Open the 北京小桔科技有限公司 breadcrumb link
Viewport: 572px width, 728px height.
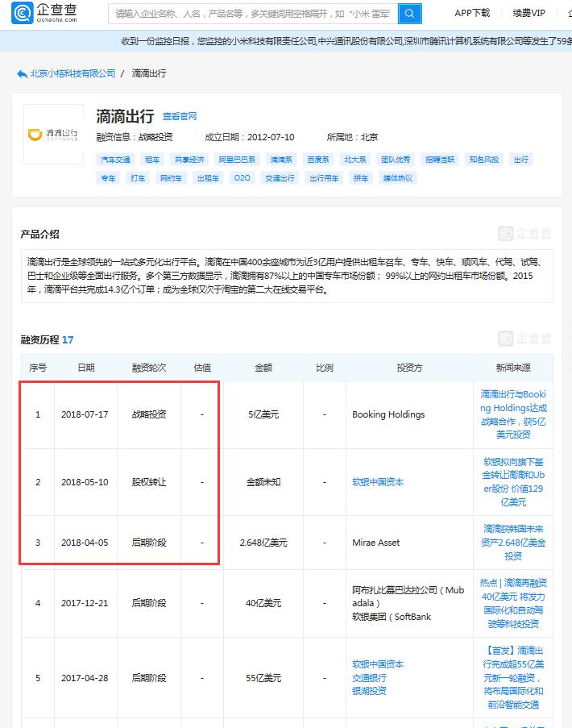(73, 73)
